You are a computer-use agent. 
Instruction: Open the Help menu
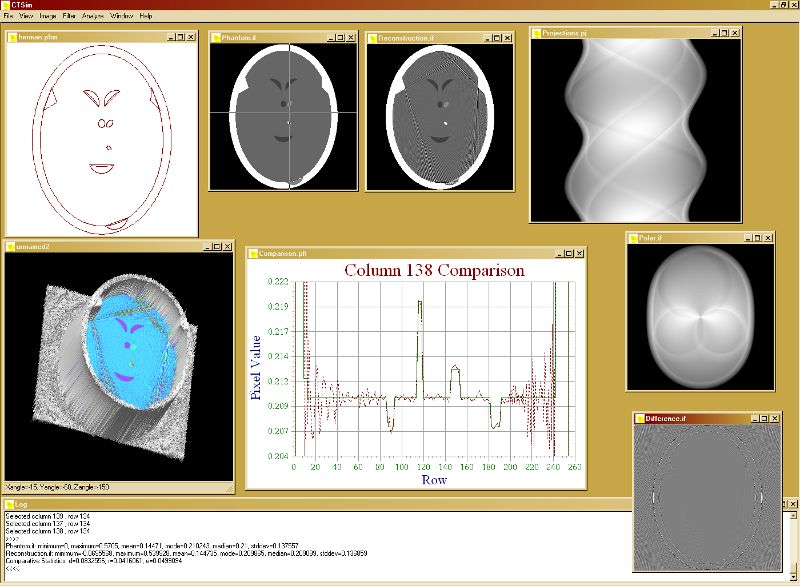coord(146,16)
